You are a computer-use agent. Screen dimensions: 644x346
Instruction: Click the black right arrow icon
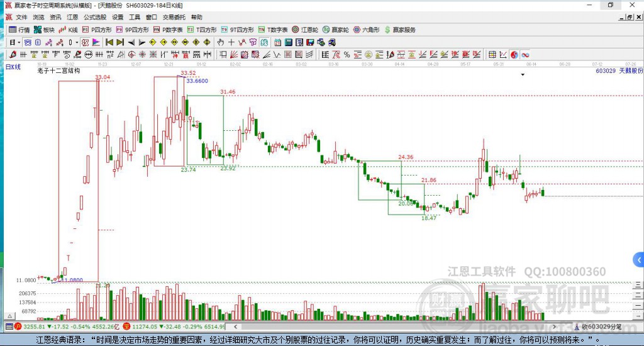[142, 42]
